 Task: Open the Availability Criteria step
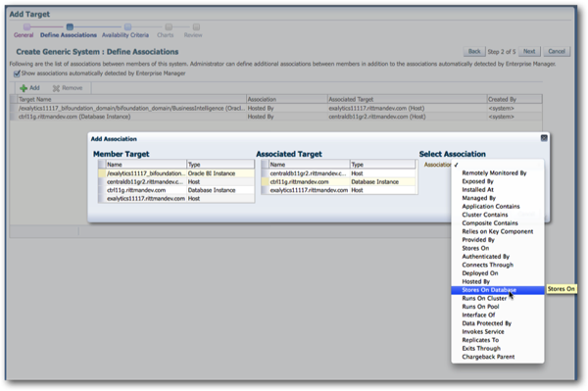coord(125,31)
